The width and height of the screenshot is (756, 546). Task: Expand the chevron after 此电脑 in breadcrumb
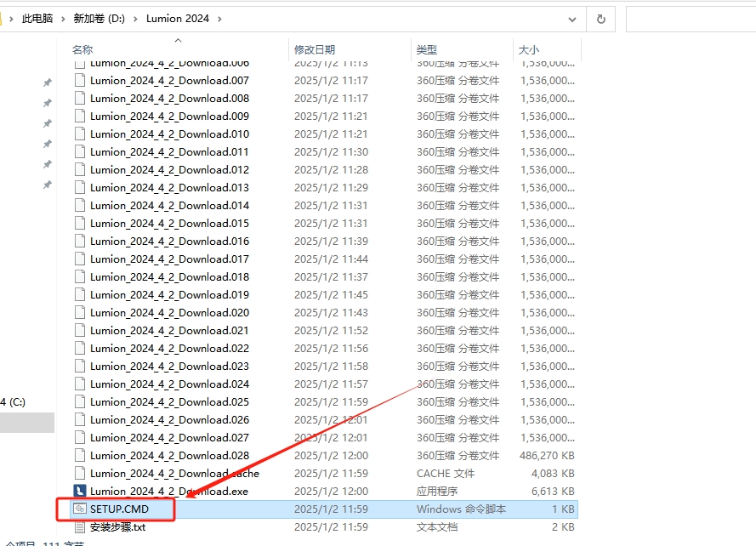click(x=63, y=19)
